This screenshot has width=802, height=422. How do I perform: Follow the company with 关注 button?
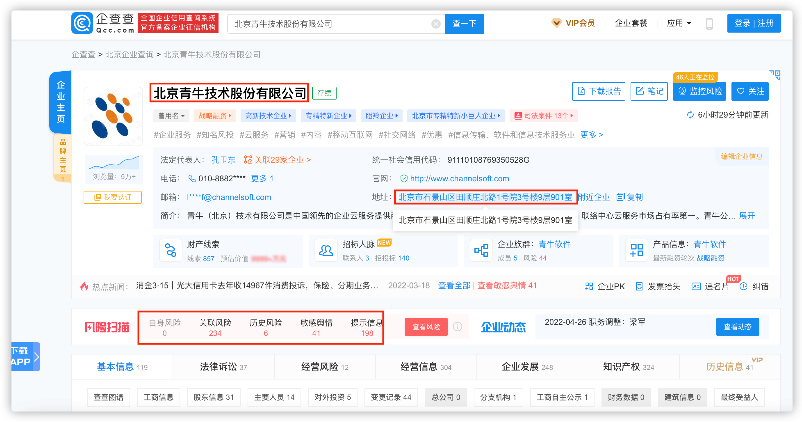click(750, 92)
